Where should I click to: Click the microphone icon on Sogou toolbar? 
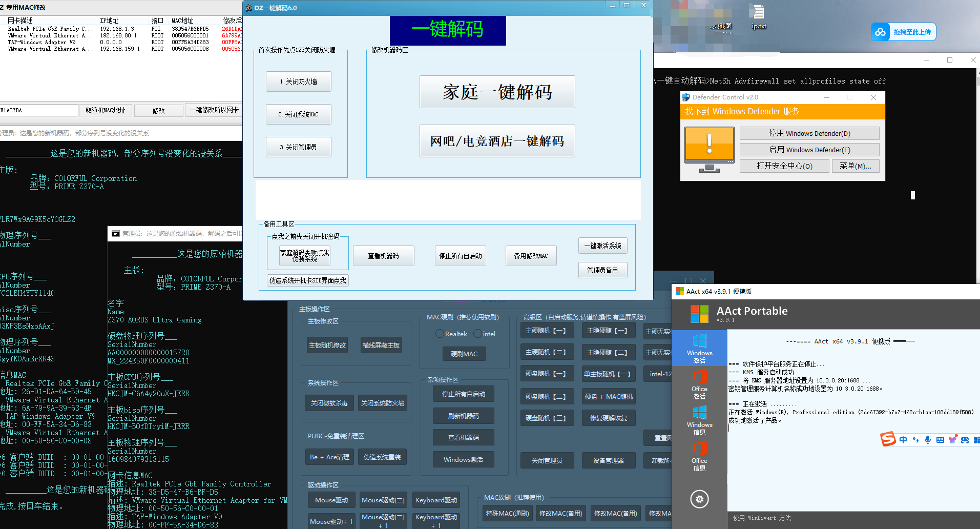[x=928, y=440]
